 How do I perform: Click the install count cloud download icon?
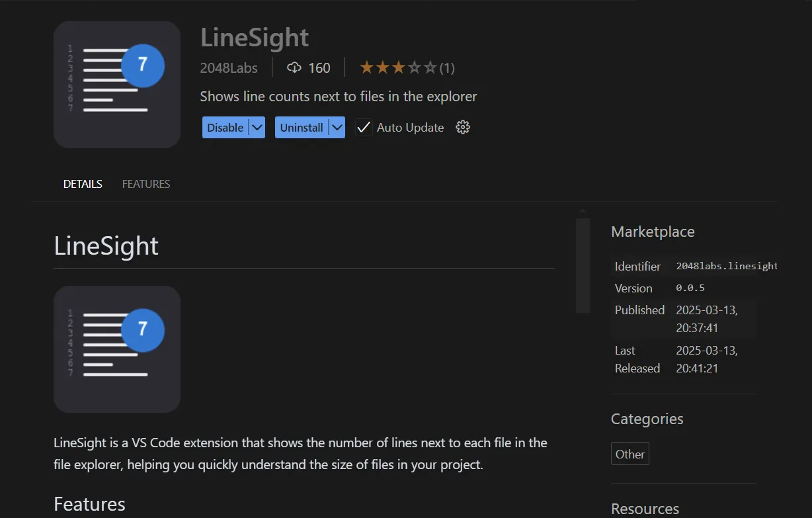[x=294, y=67]
